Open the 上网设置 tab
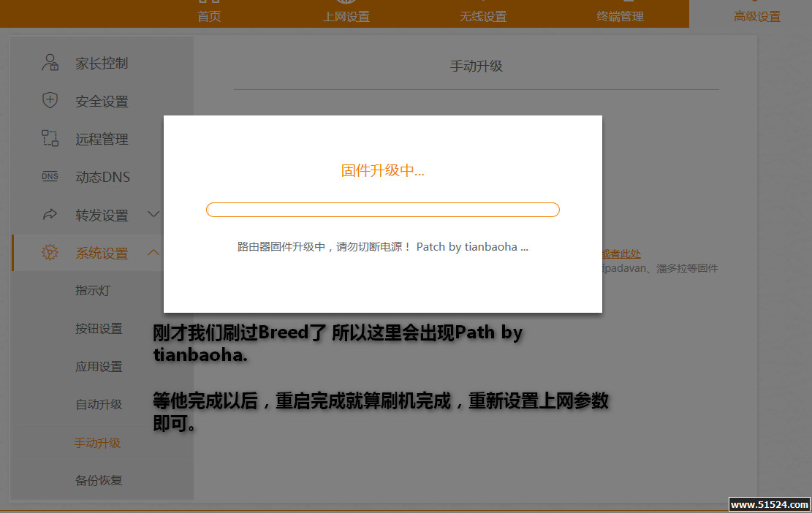Image resolution: width=812 pixels, height=513 pixels. pyautogui.click(x=346, y=16)
